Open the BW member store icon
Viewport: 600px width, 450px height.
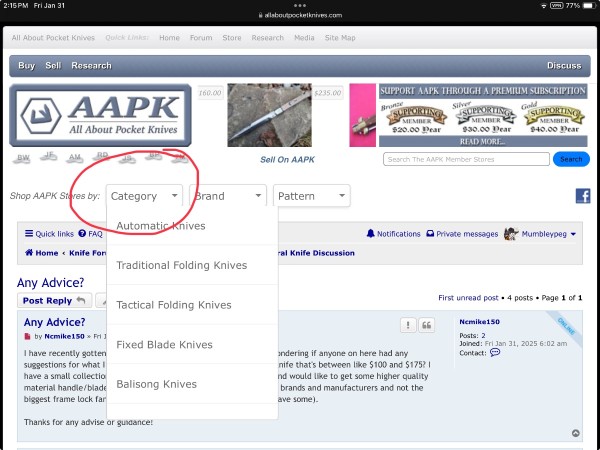coord(23,158)
